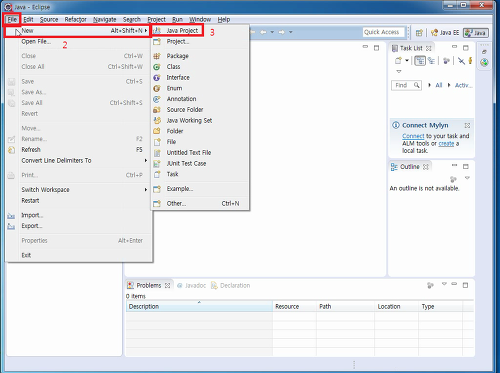Select Package icon entry in submenu
This screenshot has width=500, height=373.
click(x=200, y=56)
